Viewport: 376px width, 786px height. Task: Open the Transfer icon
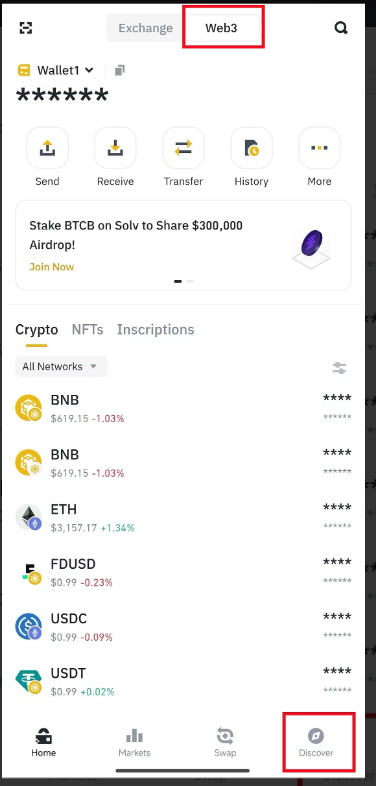(x=183, y=148)
